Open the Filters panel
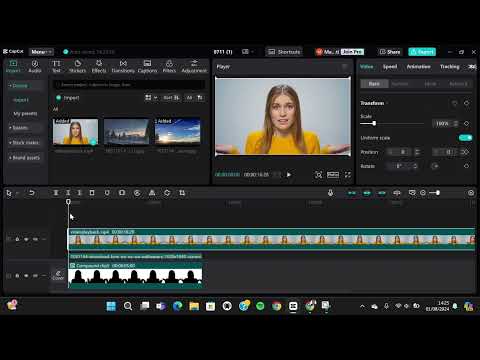The image size is (480, 360). coord(169,66)
